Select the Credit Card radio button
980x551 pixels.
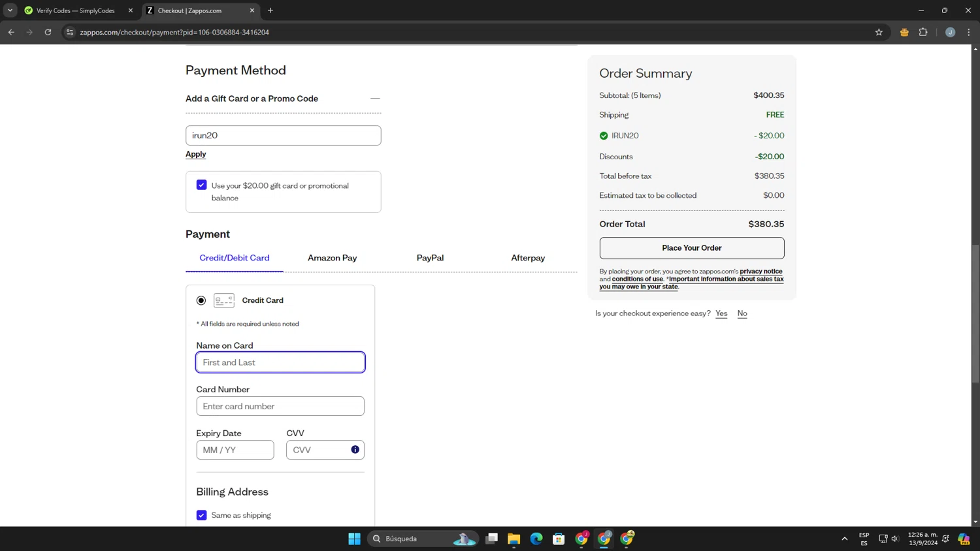coord(201,300)
